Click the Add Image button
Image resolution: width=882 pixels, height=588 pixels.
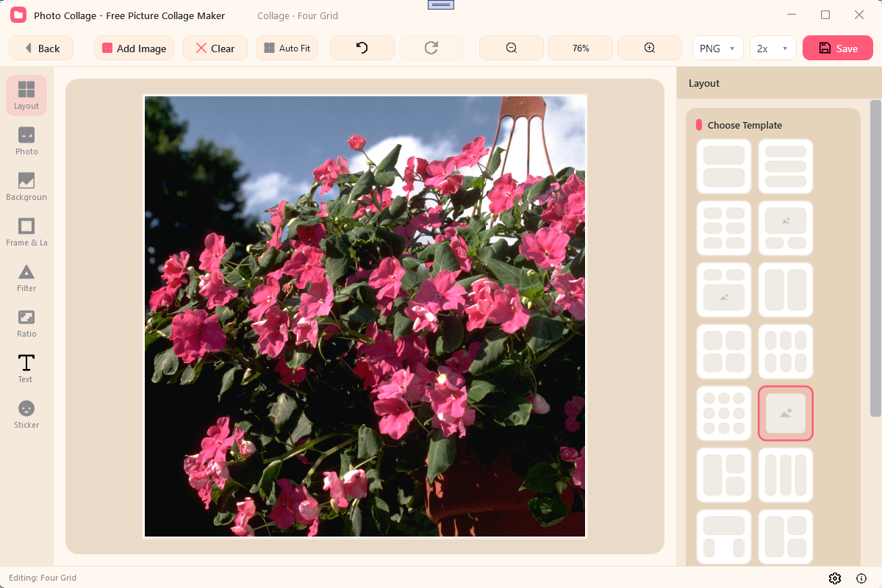134,48
